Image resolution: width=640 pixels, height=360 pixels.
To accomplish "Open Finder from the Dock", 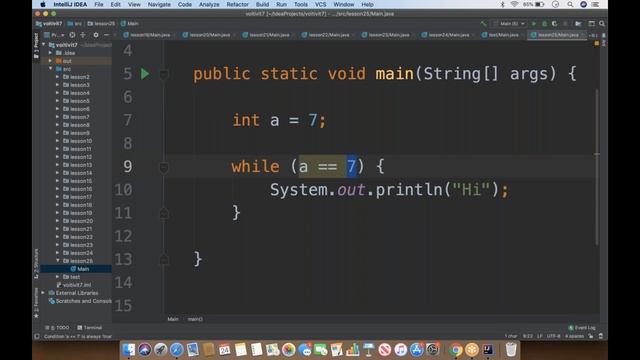I will pyautogui.click(x=129, y=350).
